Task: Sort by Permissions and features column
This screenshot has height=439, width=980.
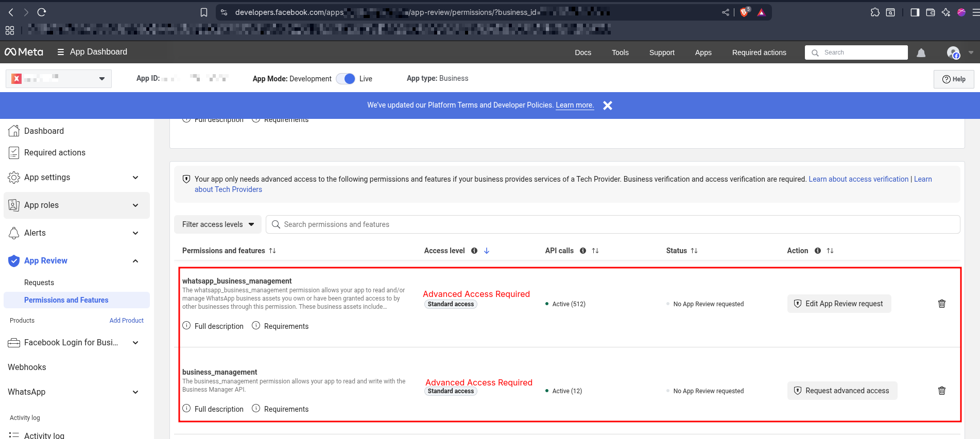Action: [272, 251]
